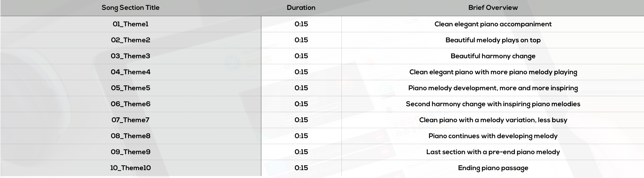
Task: Click the 10_Theme10 section title
Action: [131, 168]
